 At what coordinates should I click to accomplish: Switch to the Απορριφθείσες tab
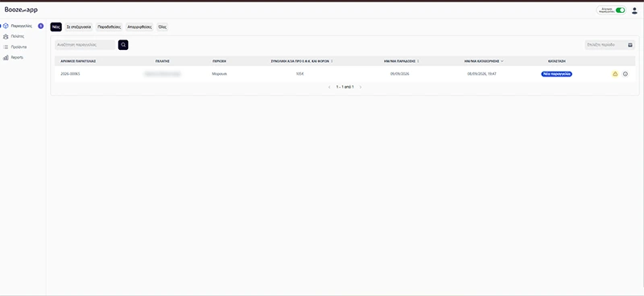139,27
